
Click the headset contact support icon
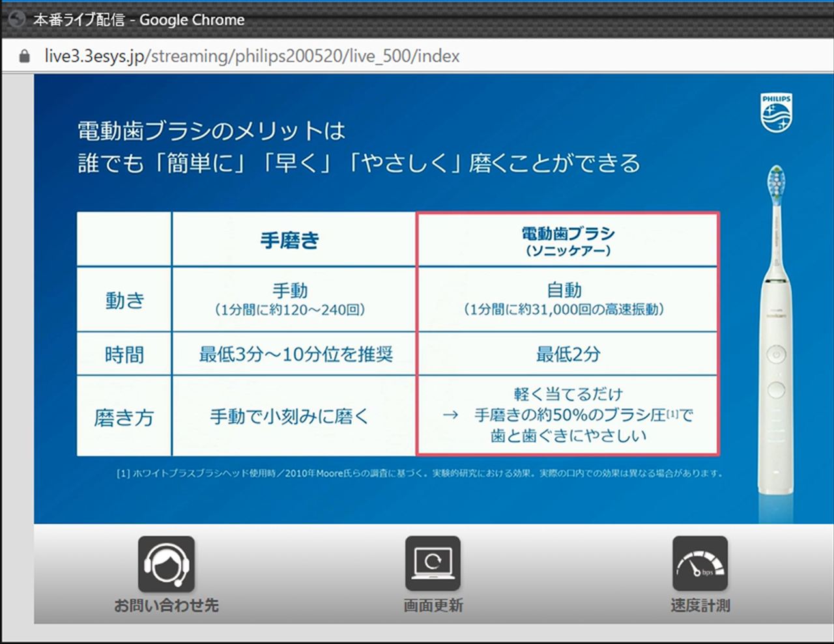pos(166,564)
